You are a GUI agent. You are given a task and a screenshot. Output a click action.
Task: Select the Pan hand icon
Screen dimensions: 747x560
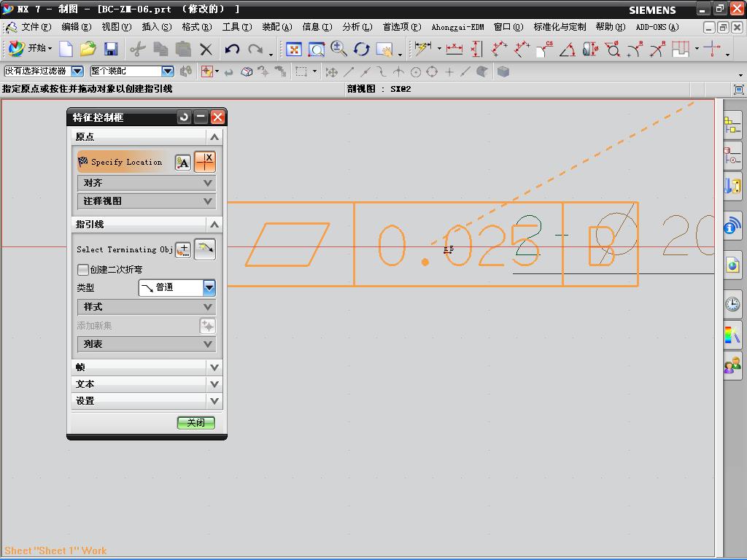pos(384,49)
